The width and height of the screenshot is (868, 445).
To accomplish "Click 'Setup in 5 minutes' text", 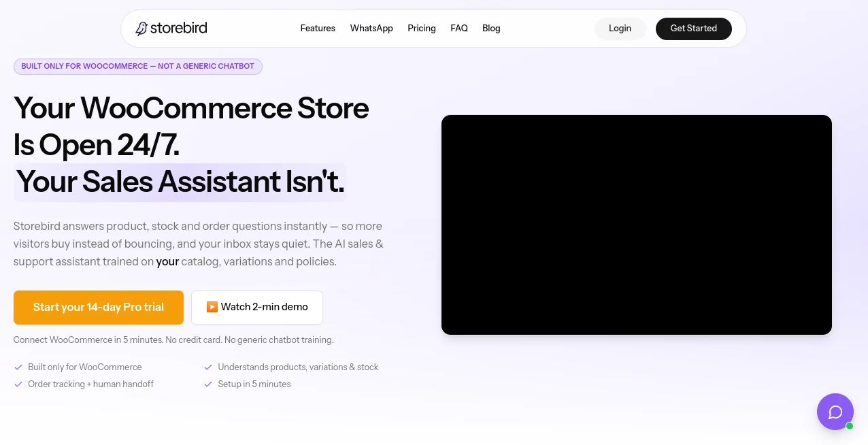I will point(254,384).
